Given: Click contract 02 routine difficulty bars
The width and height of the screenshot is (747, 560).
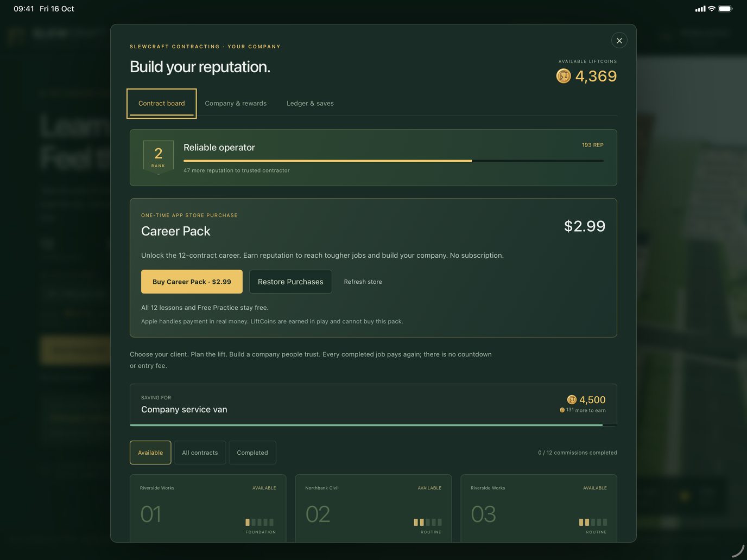Looking at the screenshot, I should [x=428, y=522].
